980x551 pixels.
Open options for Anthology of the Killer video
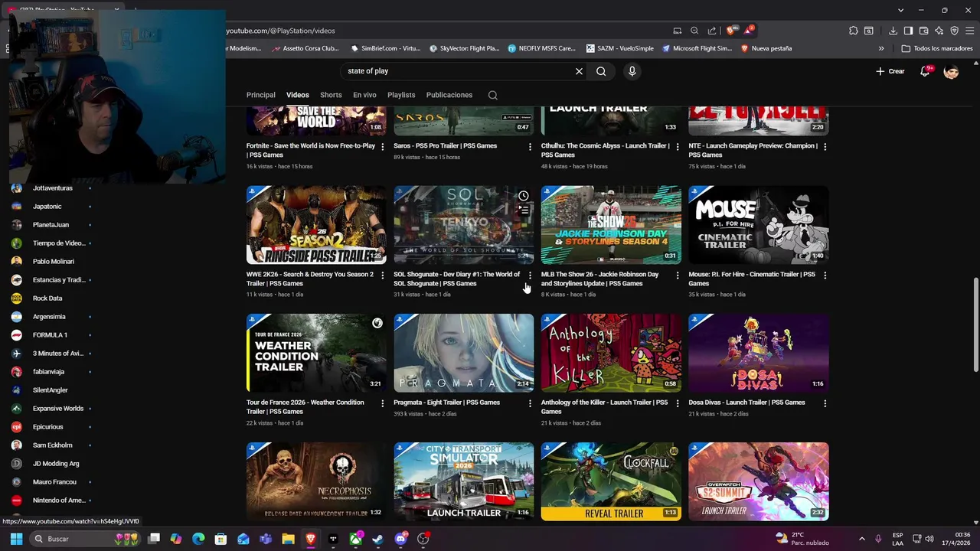pos(678,403)
